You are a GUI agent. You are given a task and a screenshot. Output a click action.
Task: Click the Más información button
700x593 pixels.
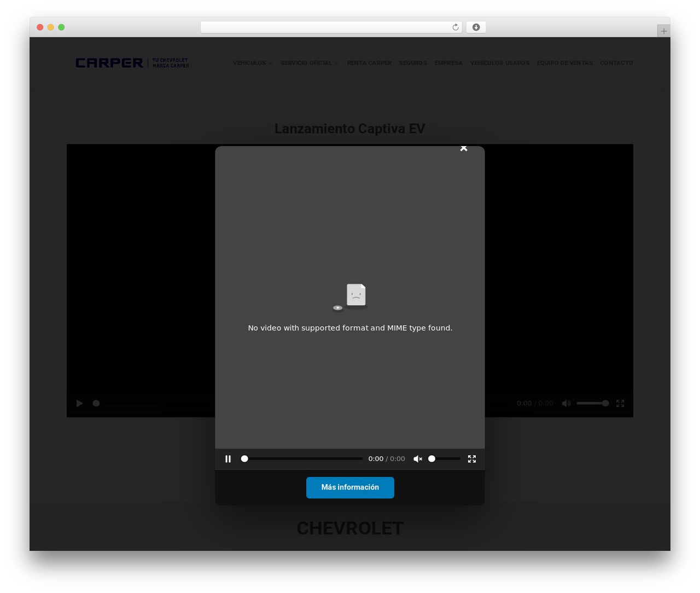(x=350, y=487)
